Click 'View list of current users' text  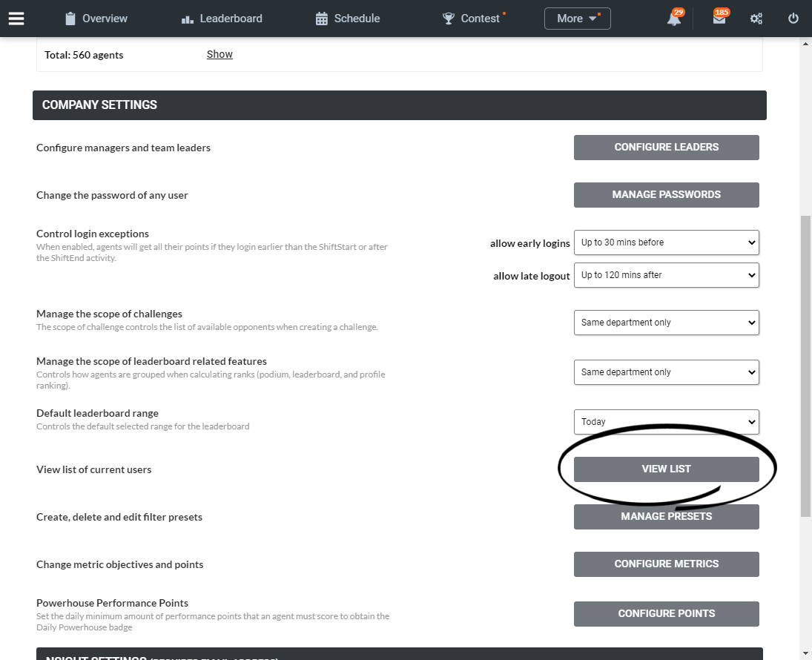tap(93, 470)
